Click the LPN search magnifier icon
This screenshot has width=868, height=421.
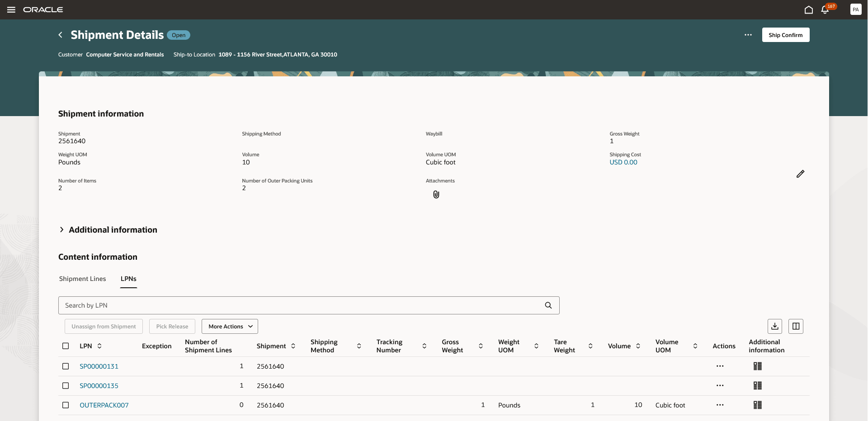click(x=548, y=305)
